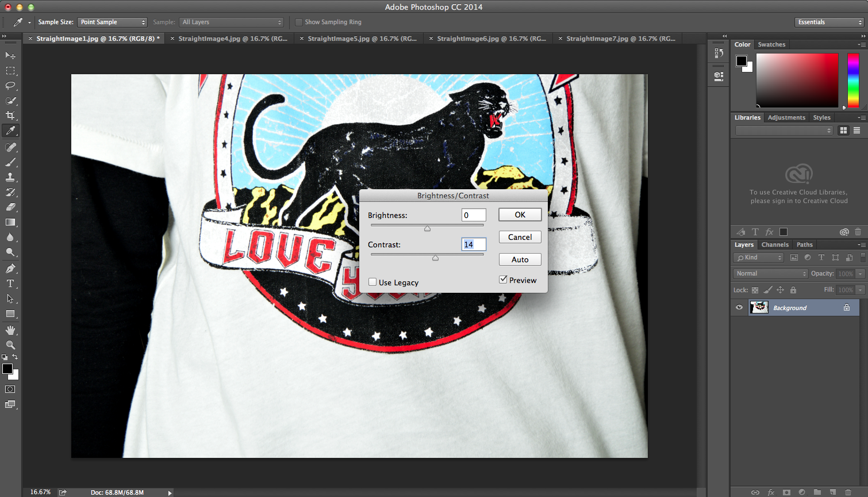Switch to the Adjustments tab
This screenshot has height=497, width=868.
[x=786, y=117]
